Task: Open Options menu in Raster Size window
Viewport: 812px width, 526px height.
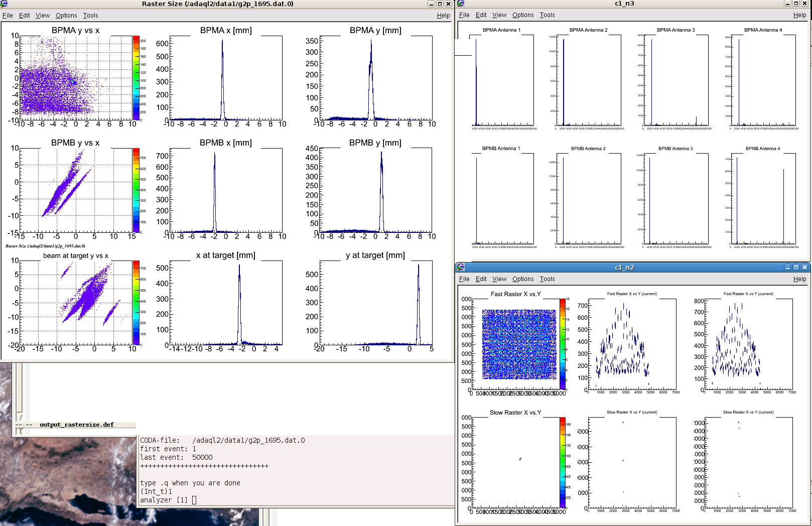Action: pos(66,16)
